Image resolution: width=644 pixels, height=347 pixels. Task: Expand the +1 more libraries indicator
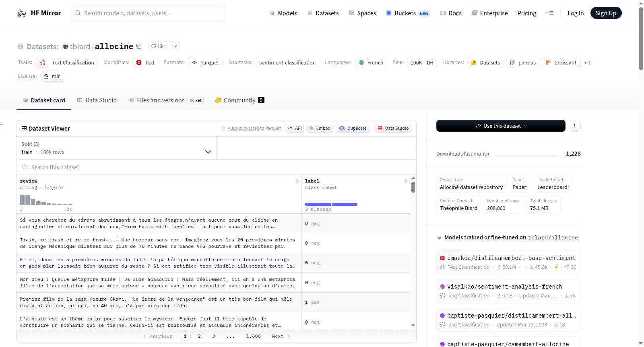[x=587, y=62]
